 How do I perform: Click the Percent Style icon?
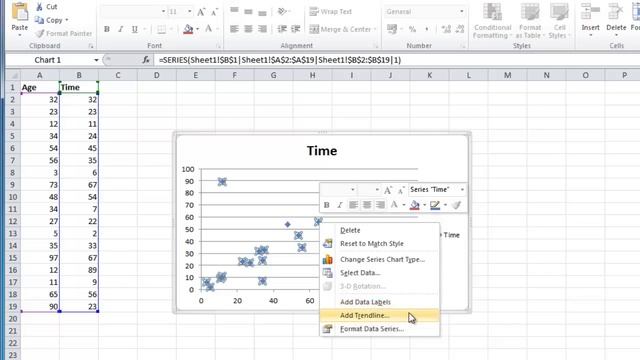tap(412, 29)
